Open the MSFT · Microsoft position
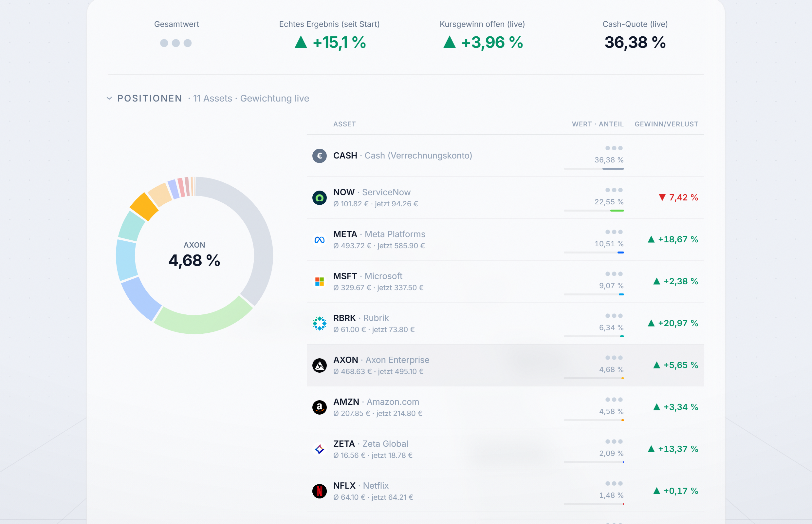Viewport: 812px width, 524px height. (505, 281)
